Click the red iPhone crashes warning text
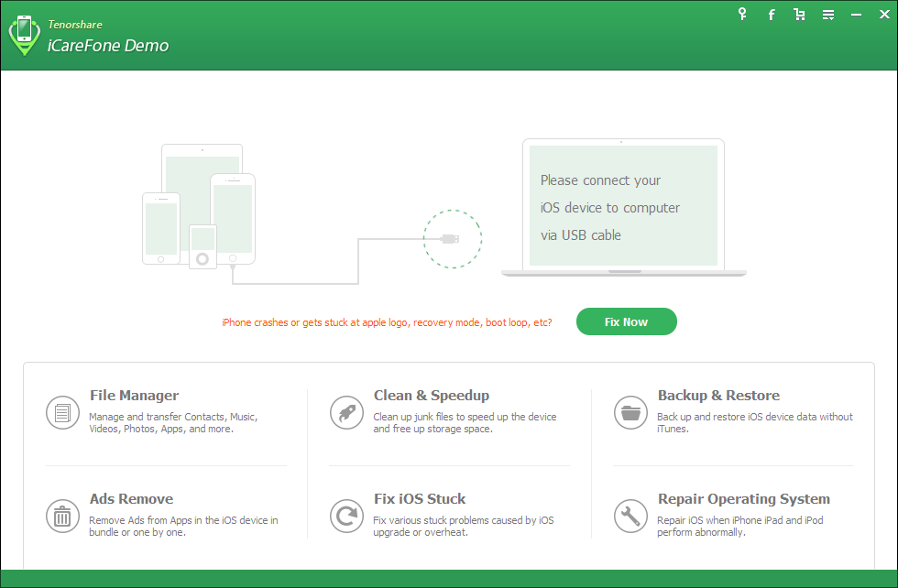 click(x=387, y=322)
